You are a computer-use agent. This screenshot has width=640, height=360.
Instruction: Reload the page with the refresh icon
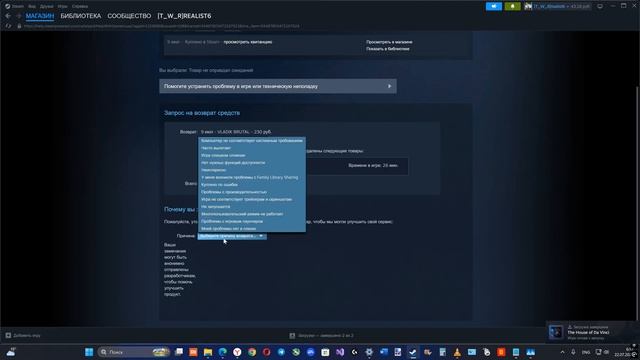(x=8, y=26)
